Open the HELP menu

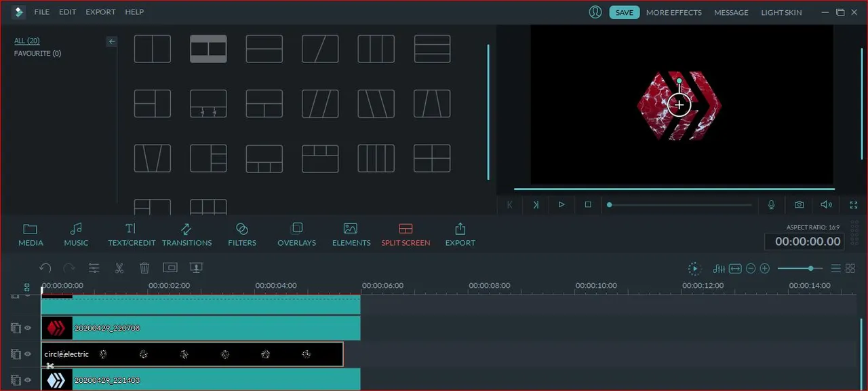[x=134, y=12]
